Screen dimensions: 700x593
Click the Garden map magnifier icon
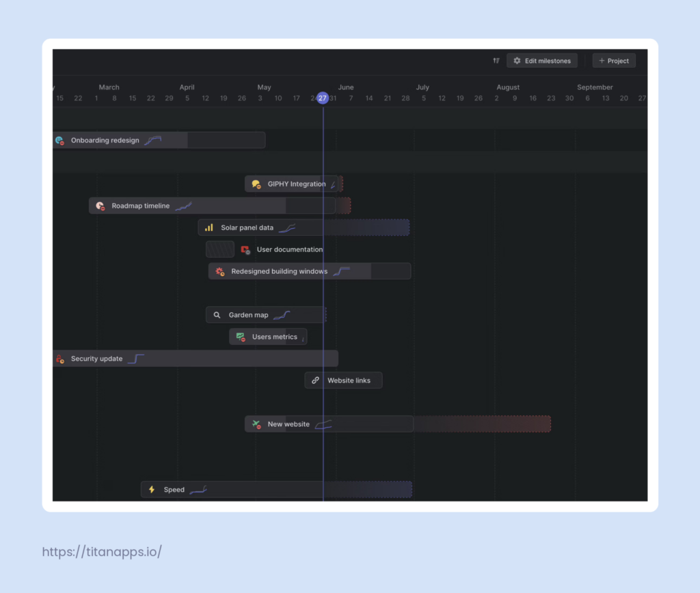click(217, 315)
